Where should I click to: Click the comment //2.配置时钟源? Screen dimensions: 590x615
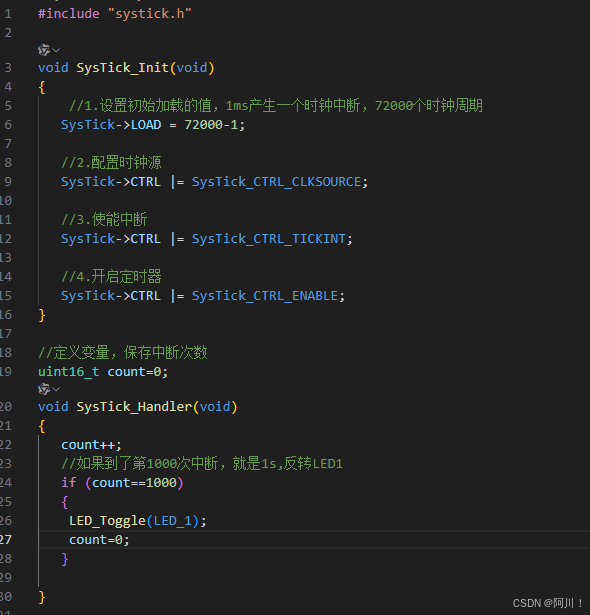111,163
